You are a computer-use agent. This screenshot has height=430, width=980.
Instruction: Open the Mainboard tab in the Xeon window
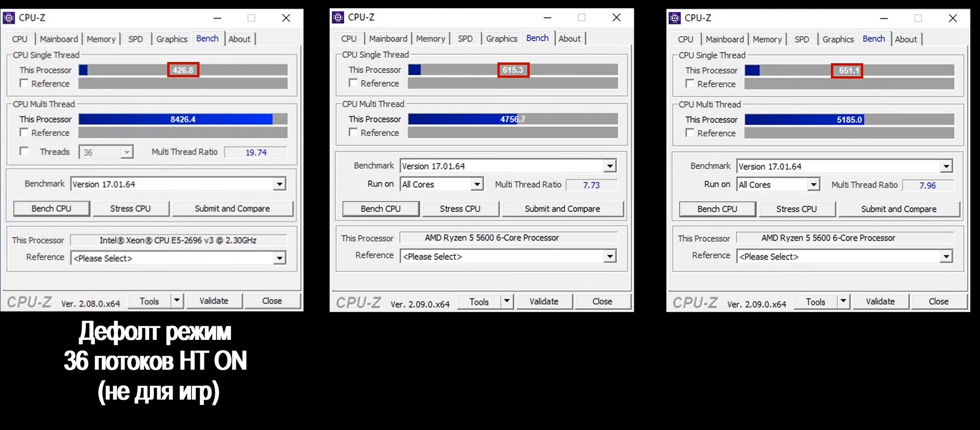(59, 39)
